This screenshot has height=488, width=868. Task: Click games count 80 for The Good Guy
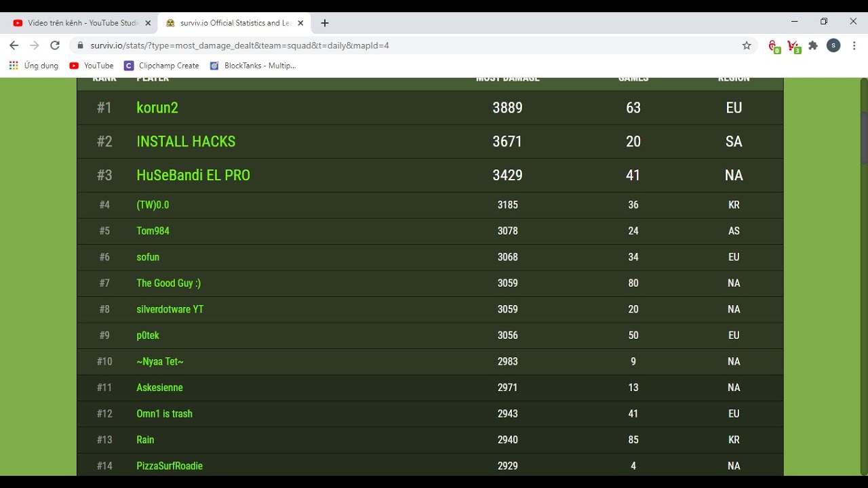633,283
